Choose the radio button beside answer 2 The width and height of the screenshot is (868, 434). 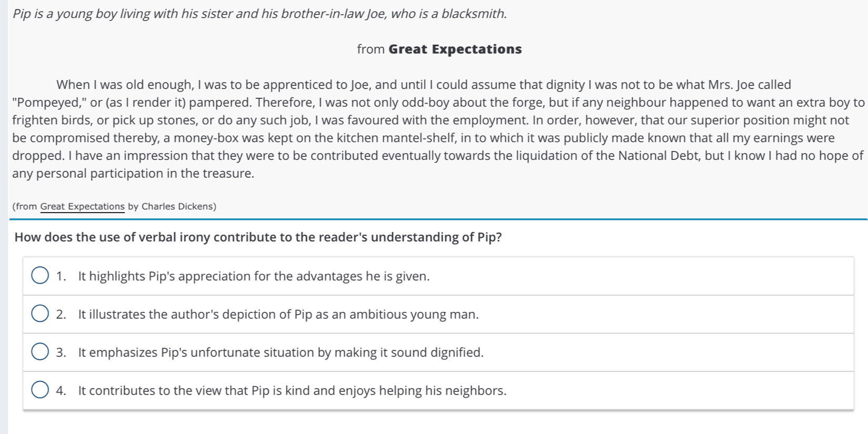[x=40, y=314]
